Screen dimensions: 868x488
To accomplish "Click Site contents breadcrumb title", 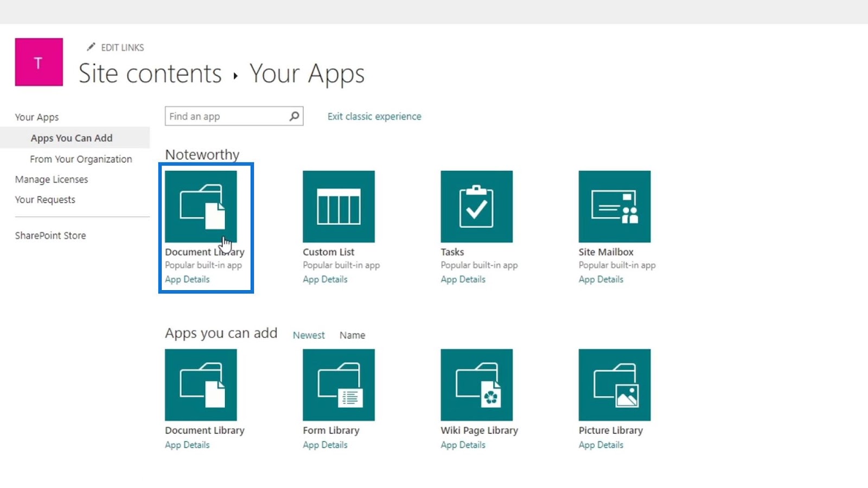I will click(x=150, y=73).
